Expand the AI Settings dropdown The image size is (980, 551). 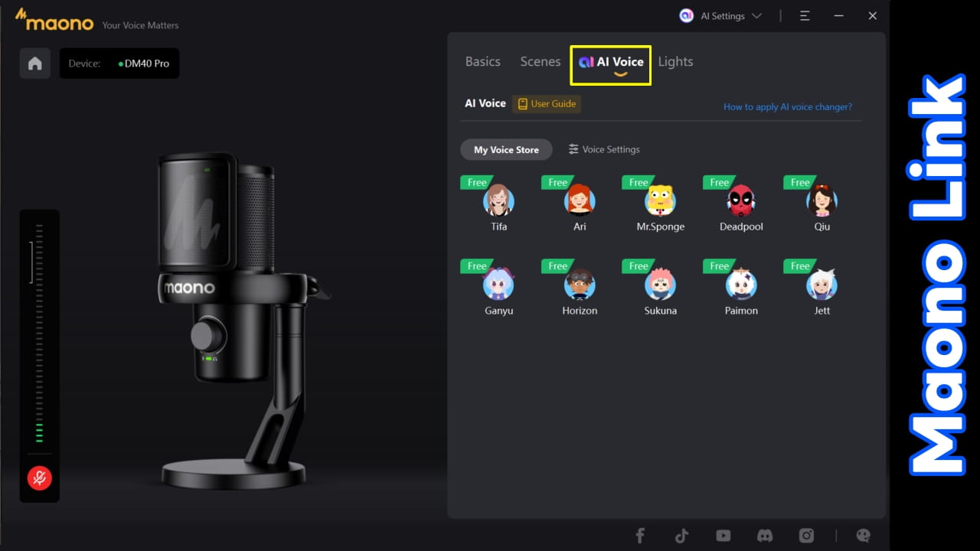click(x=720, y=16)
